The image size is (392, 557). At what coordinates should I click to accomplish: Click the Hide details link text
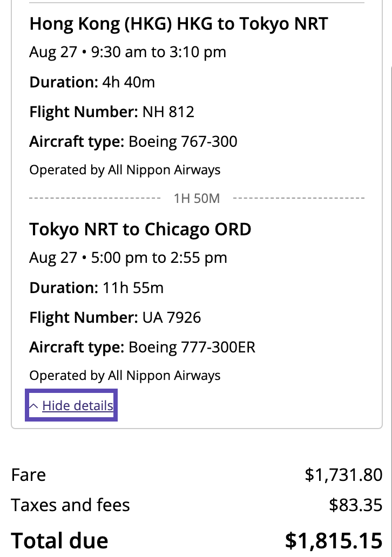(x=78, y=405)
